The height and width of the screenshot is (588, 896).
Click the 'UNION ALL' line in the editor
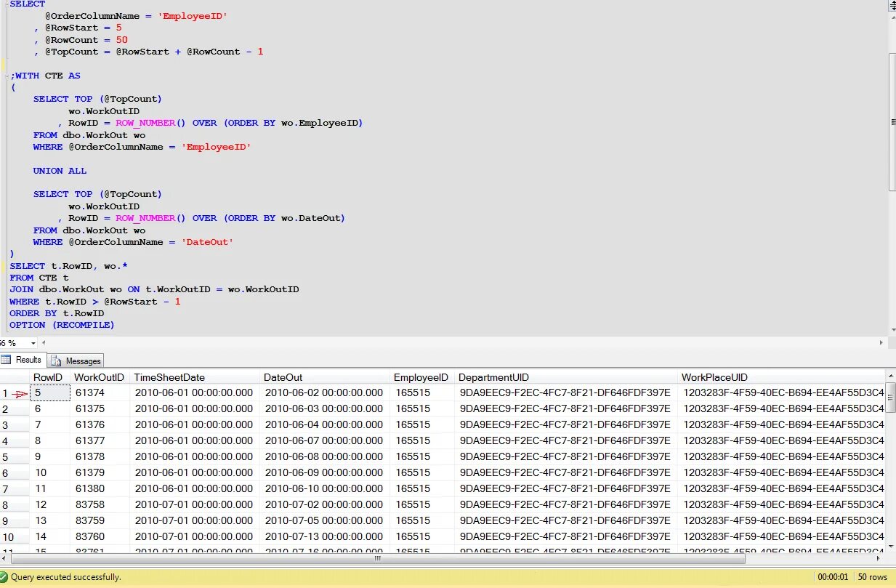point(60,171)
